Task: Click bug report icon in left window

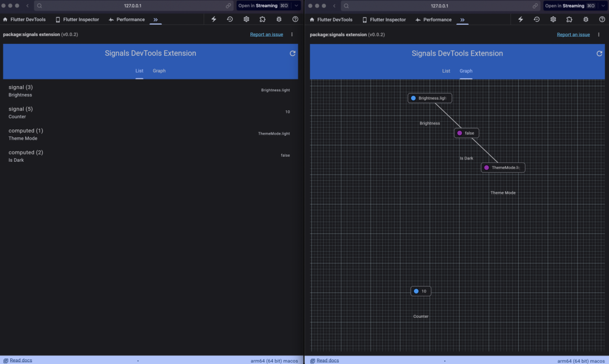Action: (x=279, y=19)
